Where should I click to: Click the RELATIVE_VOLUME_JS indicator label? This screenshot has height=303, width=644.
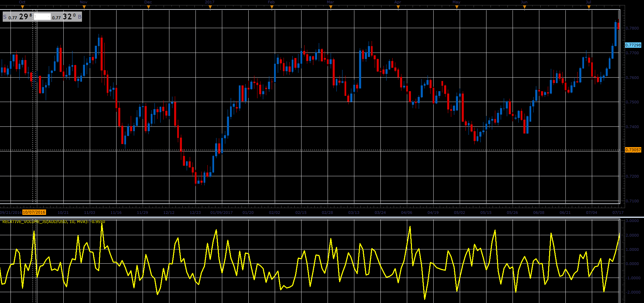[54, 222]
